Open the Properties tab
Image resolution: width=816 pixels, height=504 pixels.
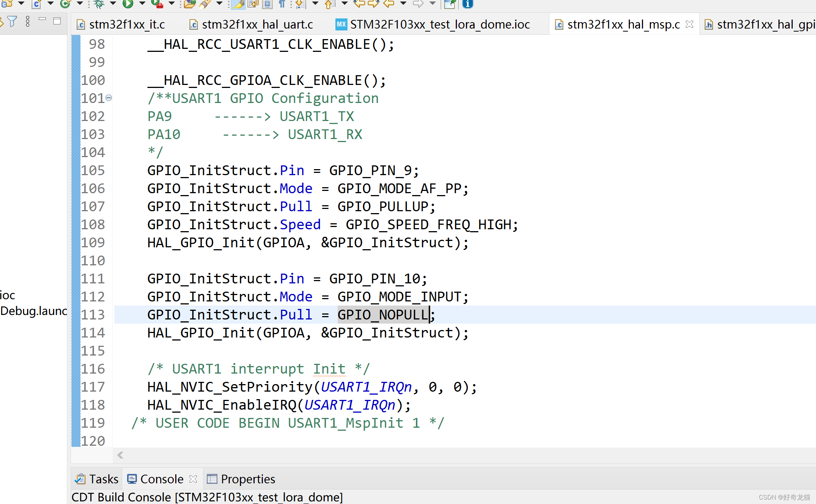[x=241, y=479]
